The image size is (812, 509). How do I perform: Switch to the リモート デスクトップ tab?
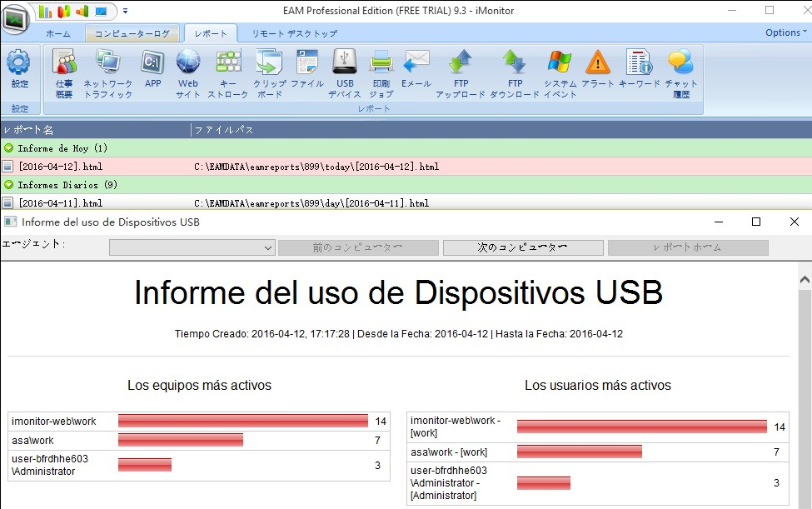pos(295,33)
